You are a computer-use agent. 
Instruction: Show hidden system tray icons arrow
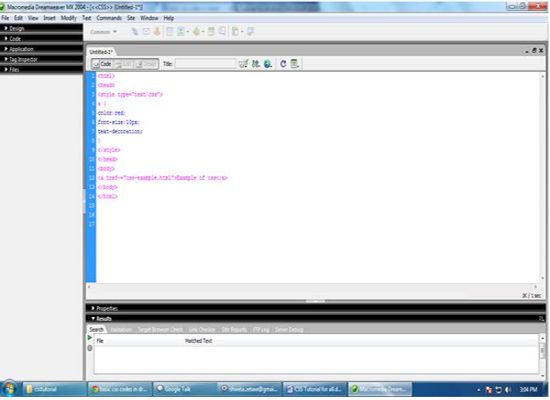479,390
